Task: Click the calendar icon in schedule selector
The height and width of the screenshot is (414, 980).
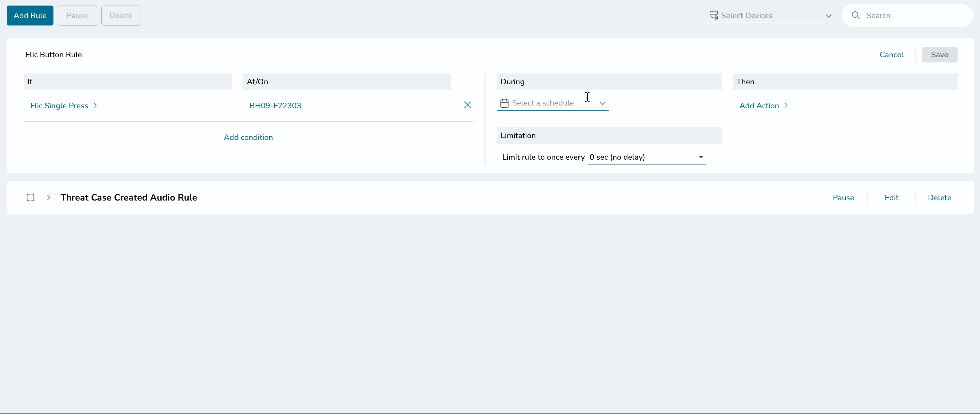Action: [504, 103]
